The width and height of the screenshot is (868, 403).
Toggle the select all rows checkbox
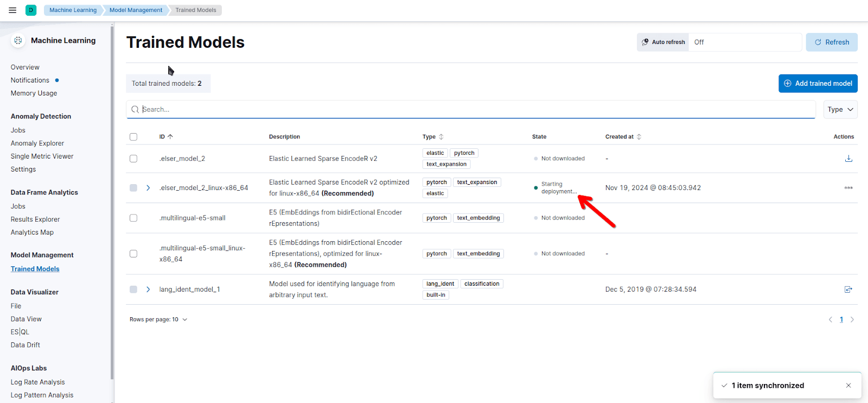[x=133, y=137]
